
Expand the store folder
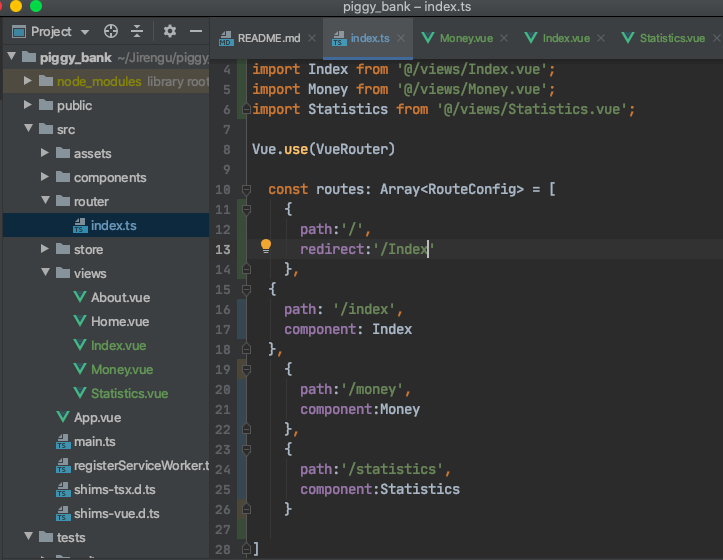pyautogui.click(x=45, y=249)
